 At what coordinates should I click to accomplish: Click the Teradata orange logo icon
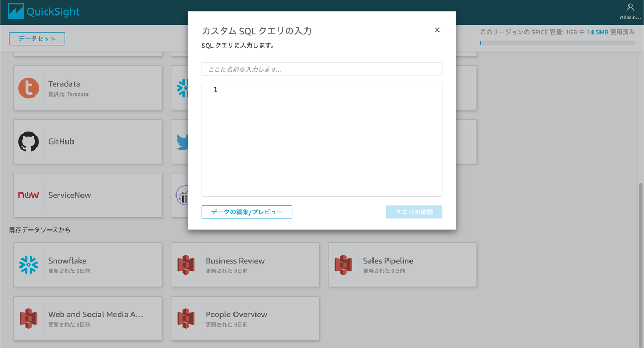[28, 88]
